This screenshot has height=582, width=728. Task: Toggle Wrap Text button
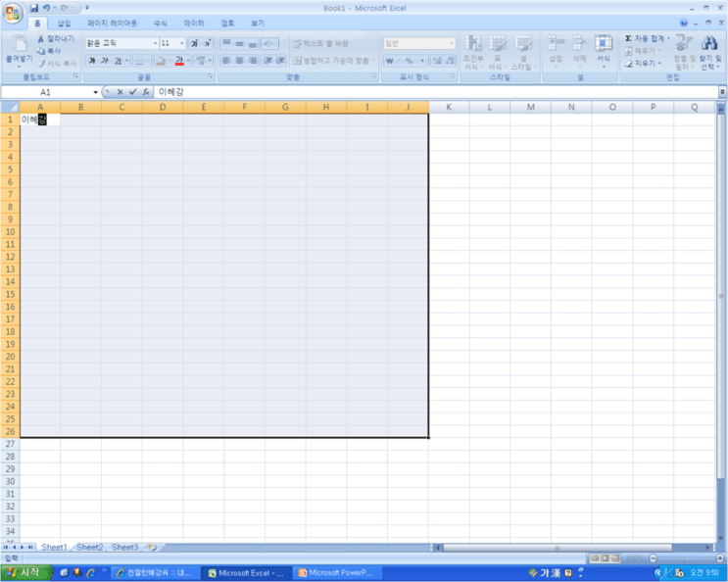(320, 44)
